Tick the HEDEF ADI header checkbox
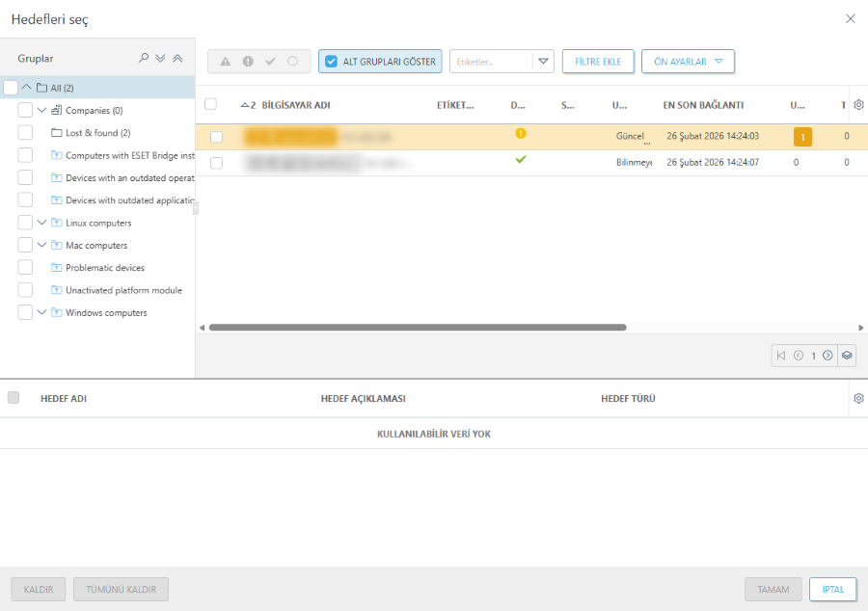 tap(14, 398)
